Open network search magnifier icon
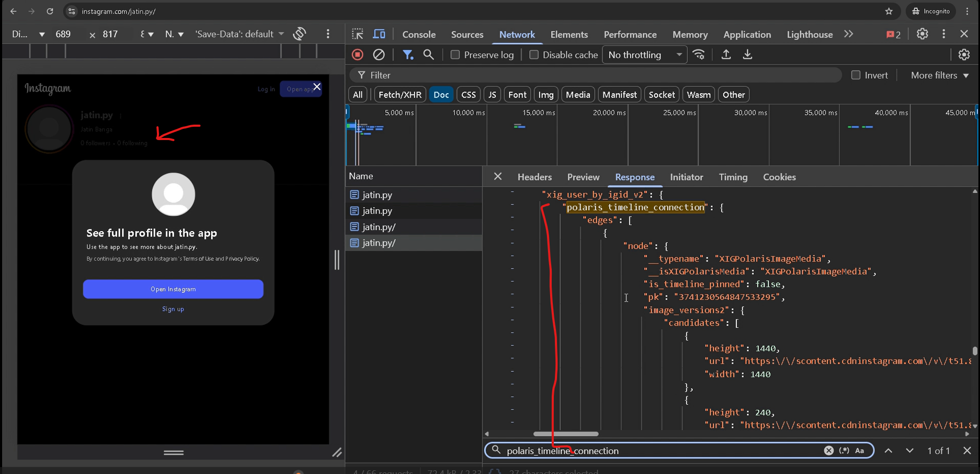Screen dimensions: 980x474 tap(428, 55)
